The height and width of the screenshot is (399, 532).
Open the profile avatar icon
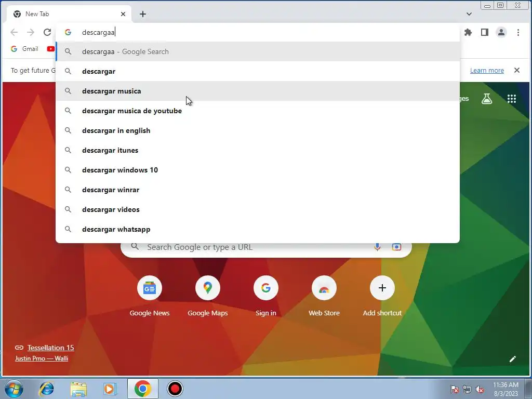click(501, 32)
